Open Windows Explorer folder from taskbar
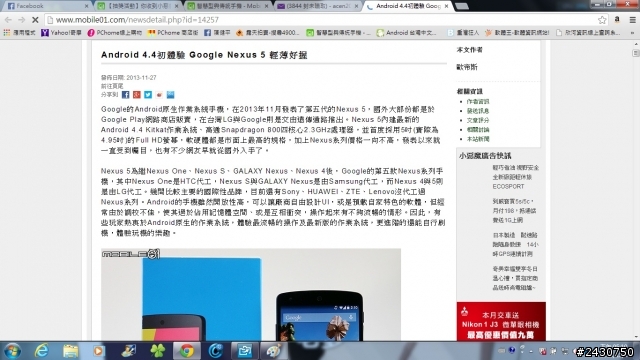The width and height of the screenshot is (640, 360). 70,351
